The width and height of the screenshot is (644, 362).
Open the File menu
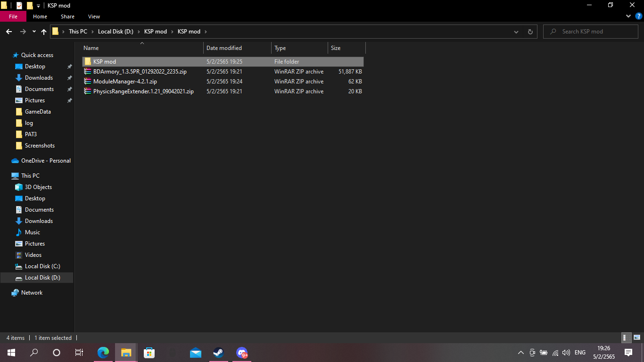coord(13,16)
